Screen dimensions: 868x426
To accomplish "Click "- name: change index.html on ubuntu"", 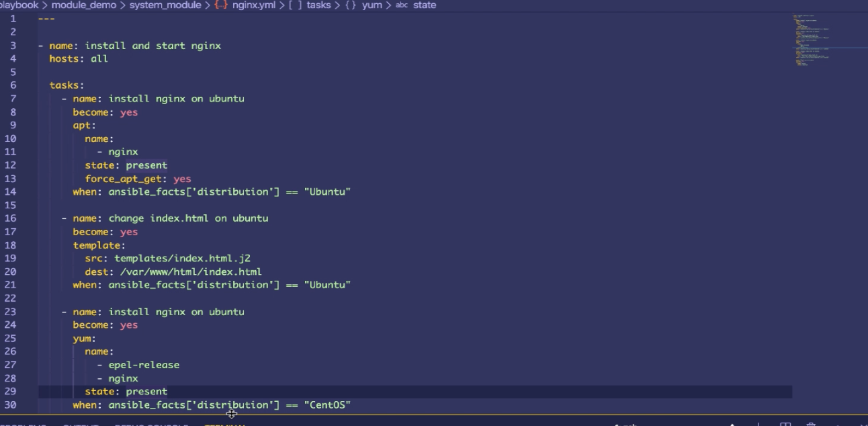I will [x=165, y=218].
